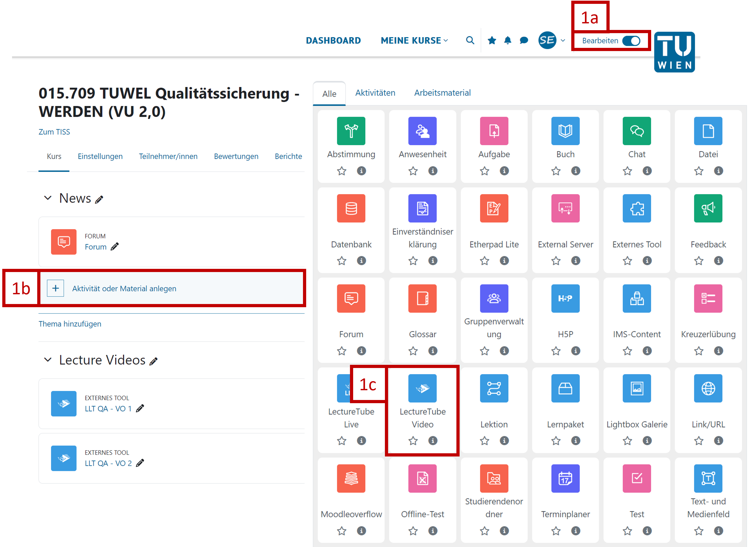Go to DASHBOARD

click(333, 41)
